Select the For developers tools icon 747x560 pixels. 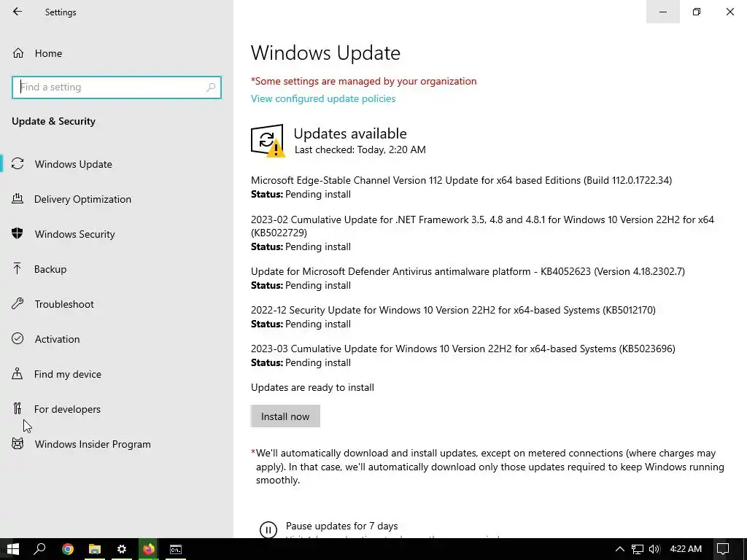click(x=18, y=408)
